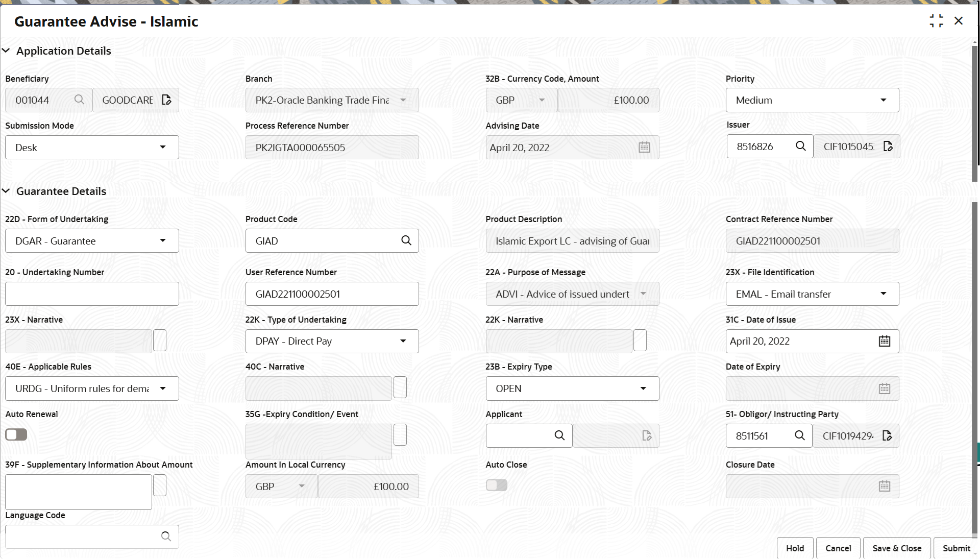The height and width of the screenshot is (560, 980).
Task: Click the Language Code search icon
Action: (x=166, y=537)
